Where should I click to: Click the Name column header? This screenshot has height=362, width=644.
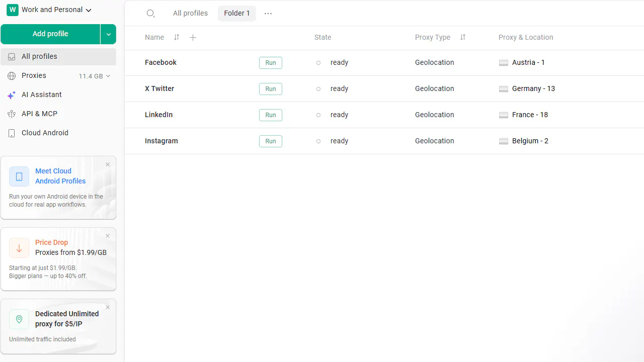point(154,37)
